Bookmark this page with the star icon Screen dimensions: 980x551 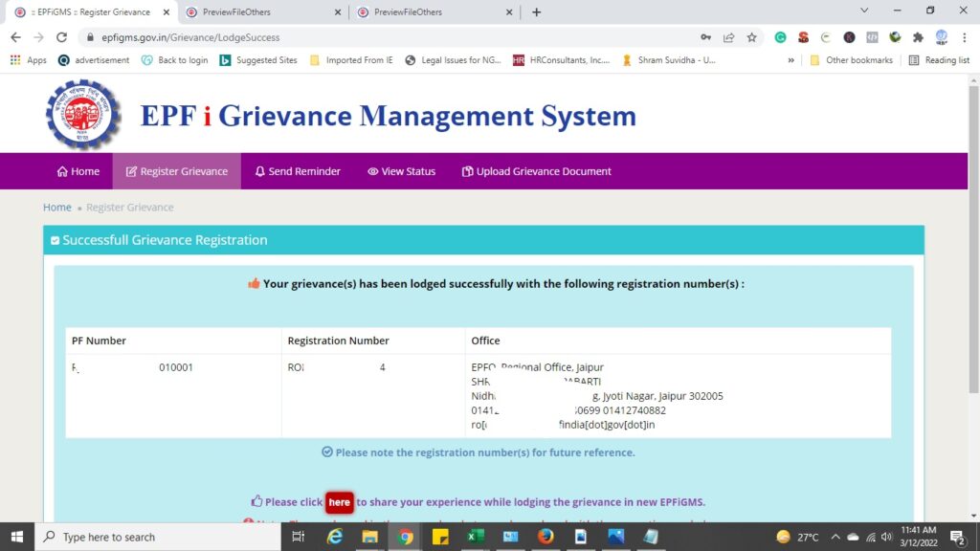point(752,37)
